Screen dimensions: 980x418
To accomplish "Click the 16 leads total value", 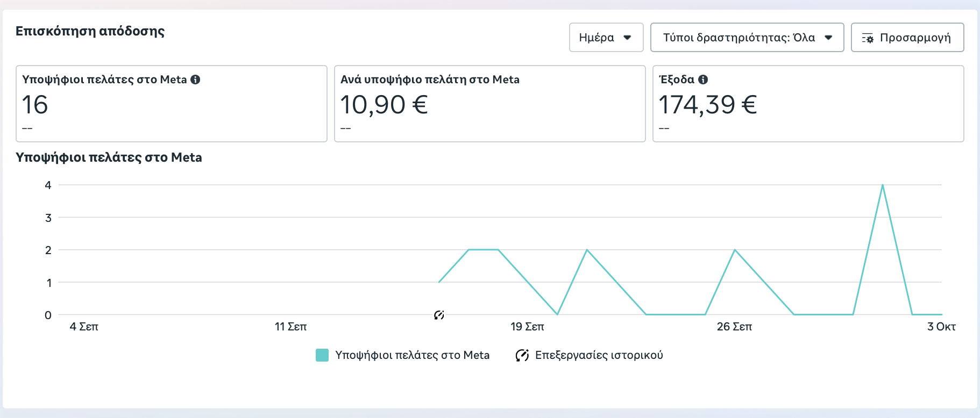I will [x=35, y=105].
